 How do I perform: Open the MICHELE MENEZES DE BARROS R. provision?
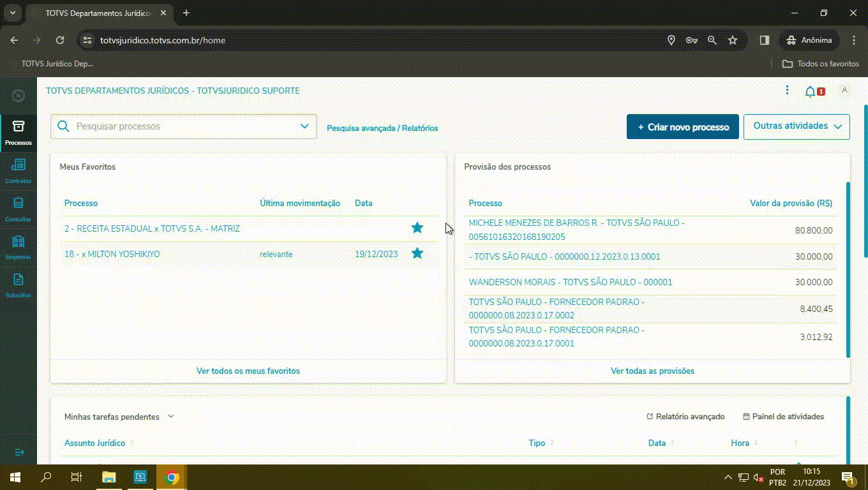(x=577, y=230)
